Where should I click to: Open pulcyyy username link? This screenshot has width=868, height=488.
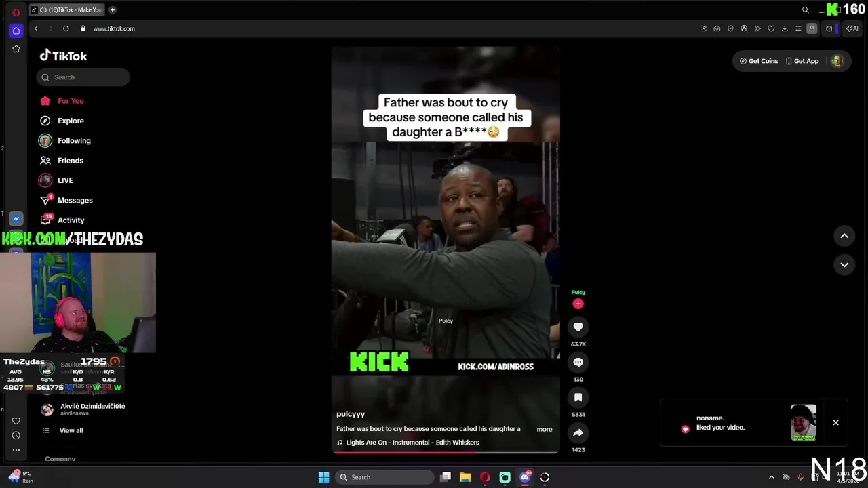click(x=351, y=414)
